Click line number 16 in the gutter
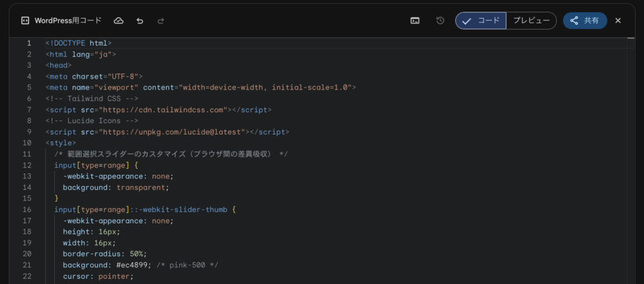 (27, 209)
